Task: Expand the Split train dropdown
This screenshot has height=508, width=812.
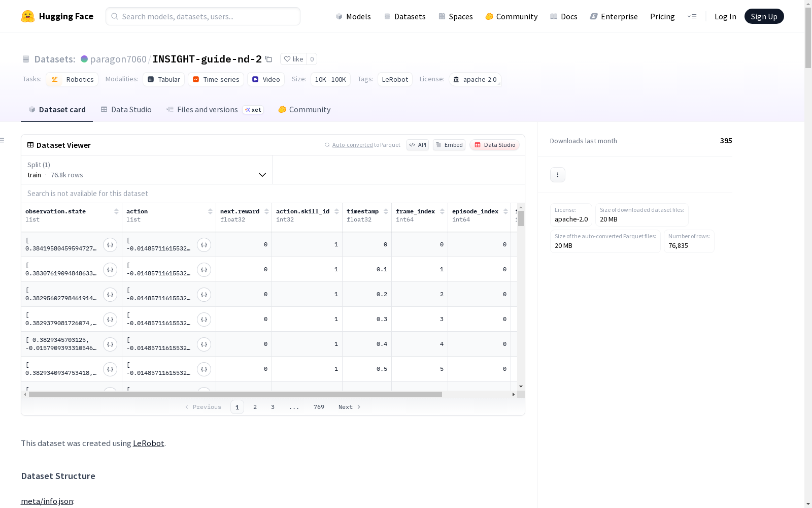Action: 147,170
